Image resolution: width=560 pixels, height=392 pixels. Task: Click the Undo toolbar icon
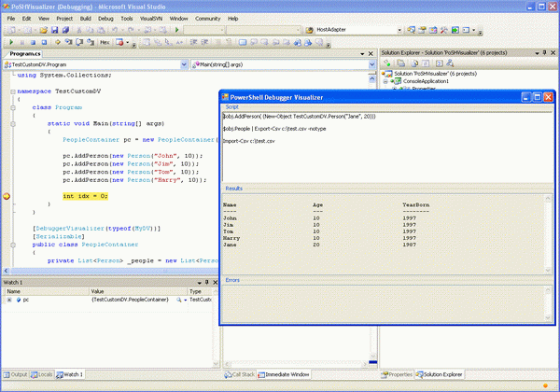115,30
